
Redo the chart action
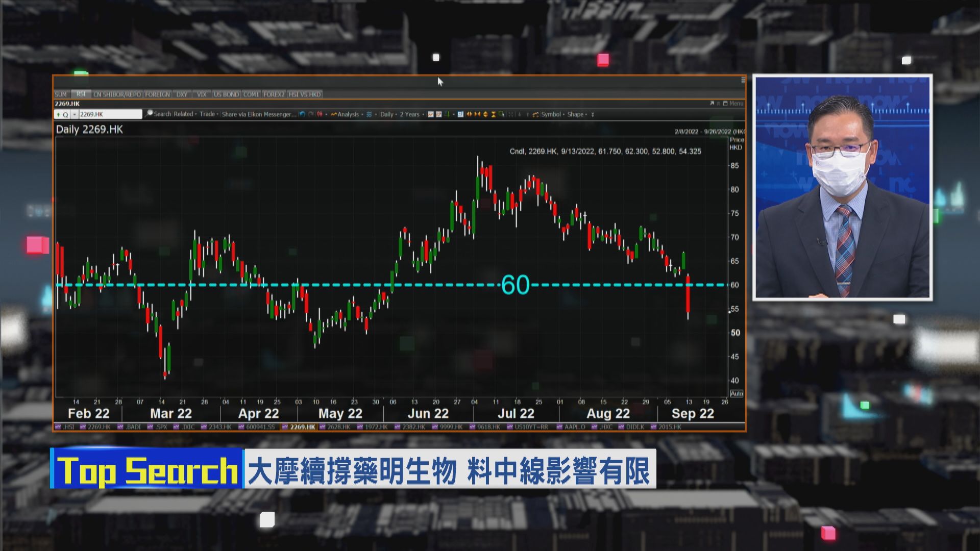click(311, 114)
